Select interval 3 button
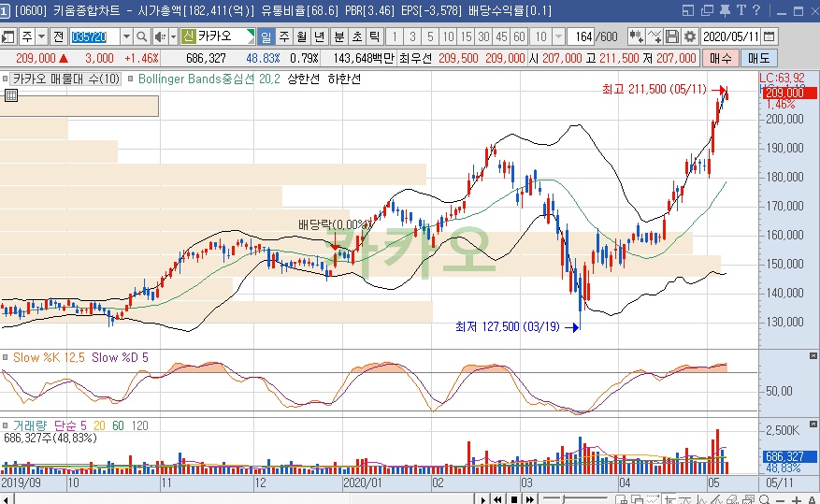The width and height of the screenshot is (820, 504). (x=412, y=36)
